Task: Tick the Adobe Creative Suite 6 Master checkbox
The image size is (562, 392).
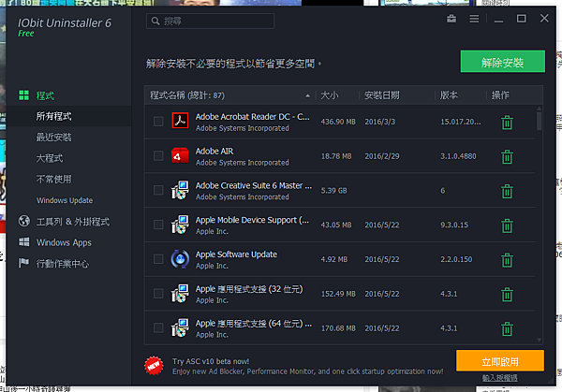Action: pos(158,190)
